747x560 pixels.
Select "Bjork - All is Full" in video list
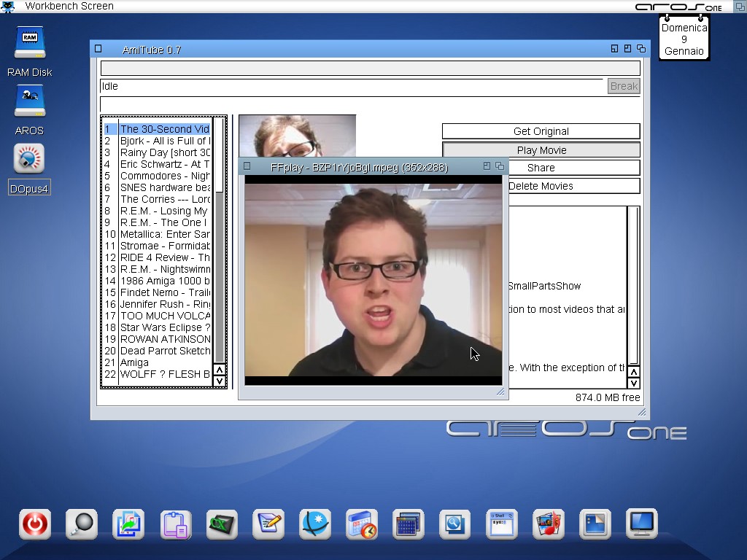(x=164, y=141)
